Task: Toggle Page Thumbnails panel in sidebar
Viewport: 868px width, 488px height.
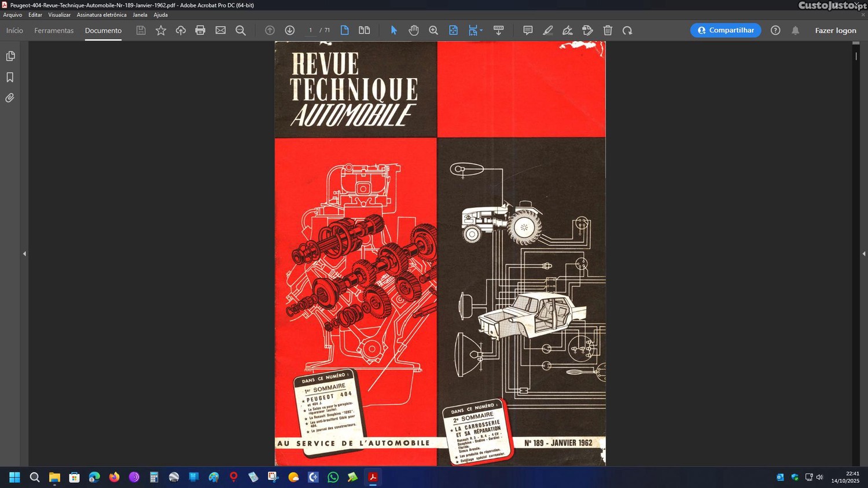Action: 10,56
